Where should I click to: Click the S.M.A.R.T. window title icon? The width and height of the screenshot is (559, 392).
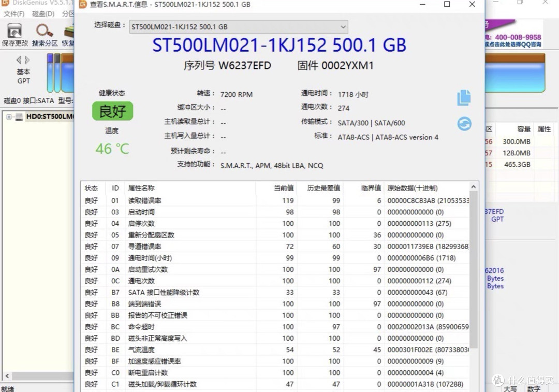(x=83, y=4)
